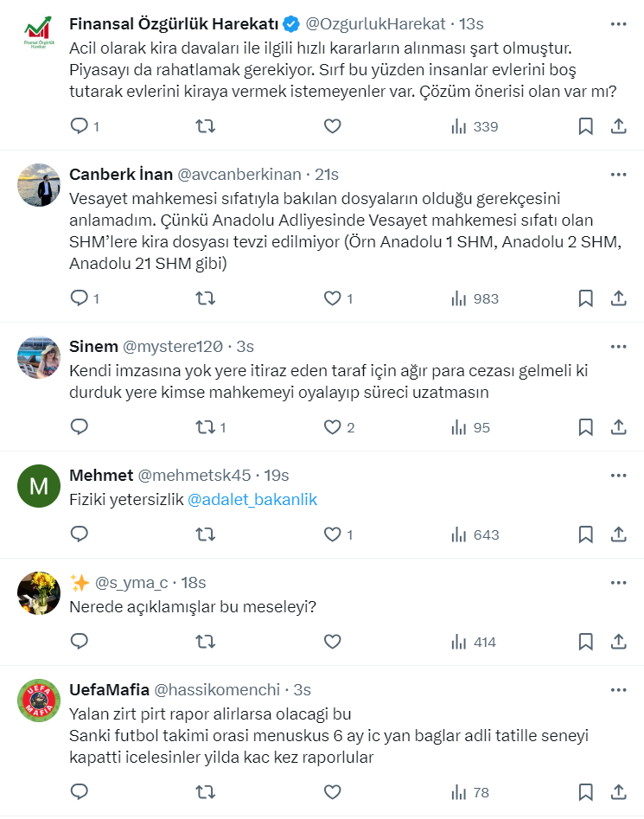
Task: Retweet Sinem's tweet
Action: pos(206,427)
